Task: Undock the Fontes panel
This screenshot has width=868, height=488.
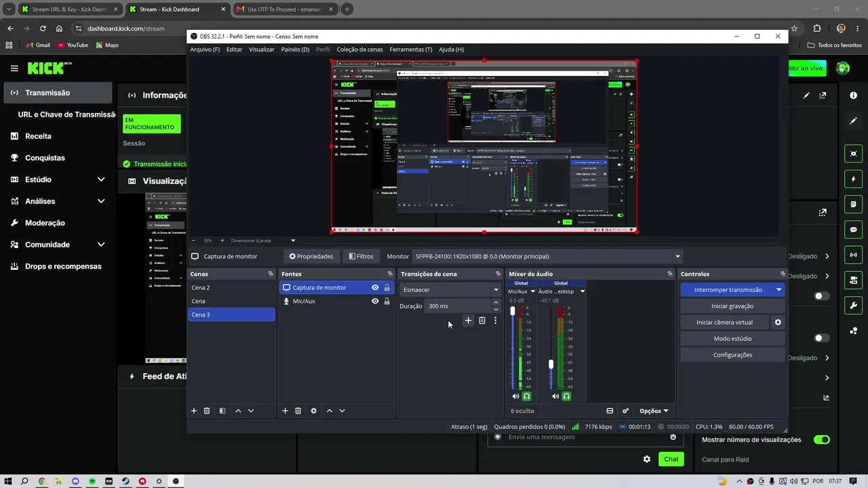Action: point(390,274)
